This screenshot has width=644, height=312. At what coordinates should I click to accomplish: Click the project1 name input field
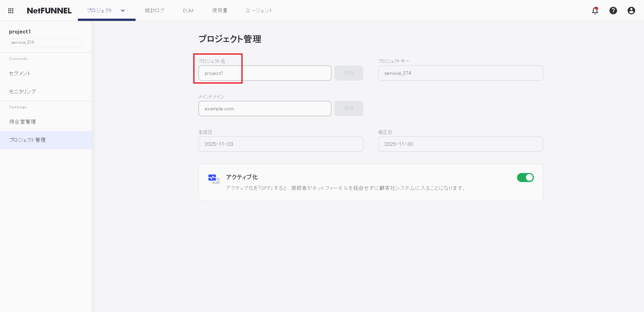pyautogui.click(x=265, y=73)
